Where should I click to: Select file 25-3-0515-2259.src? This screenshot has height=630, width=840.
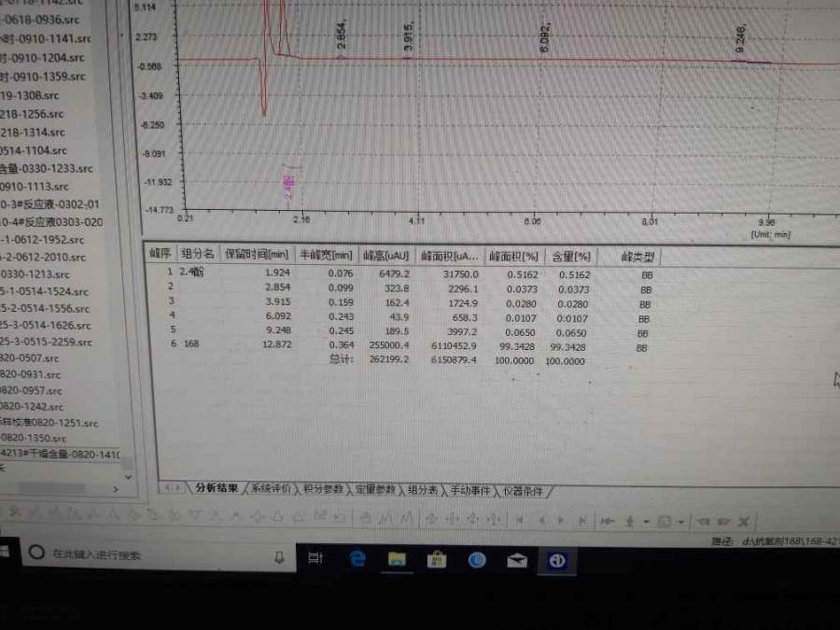tap(46, 342)
